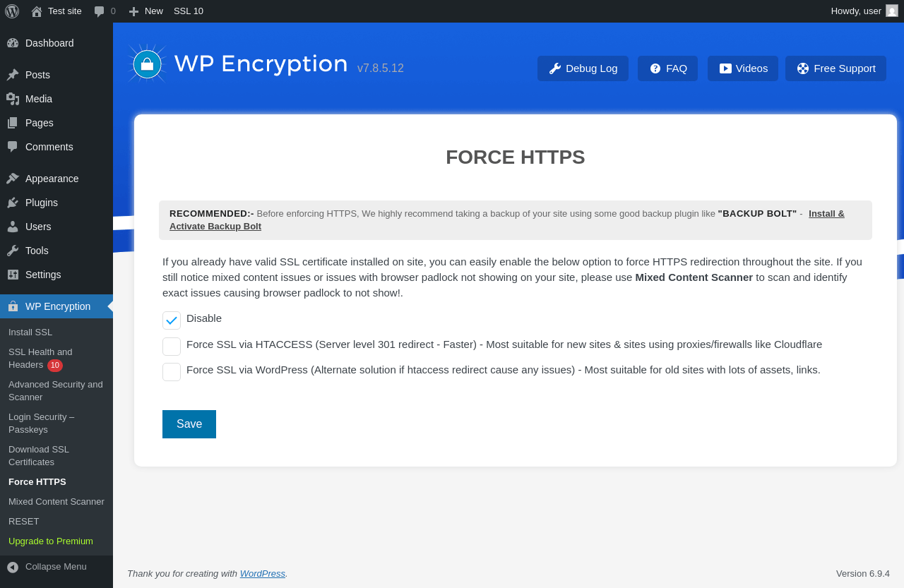Click the Upgrade to Premium link
The width and height of the screenshot is (904, 588).
(51, 541)
